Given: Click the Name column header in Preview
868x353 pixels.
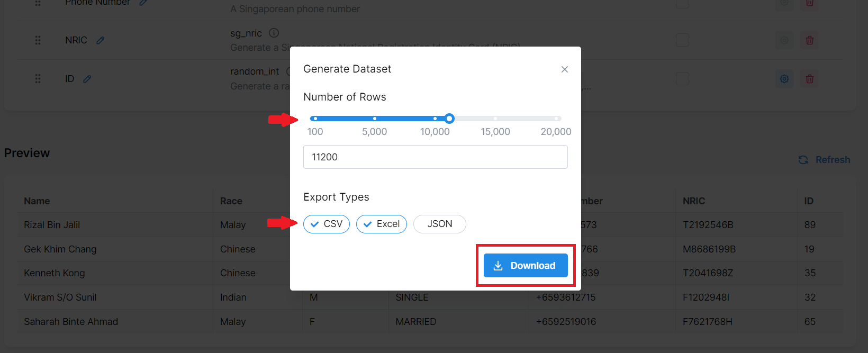Looking at the screenshot, I should (x=37, y=201).
